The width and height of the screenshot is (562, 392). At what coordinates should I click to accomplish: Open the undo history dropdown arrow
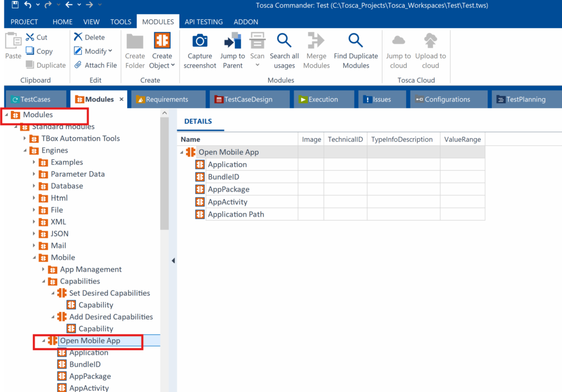[x=38, y=5]
